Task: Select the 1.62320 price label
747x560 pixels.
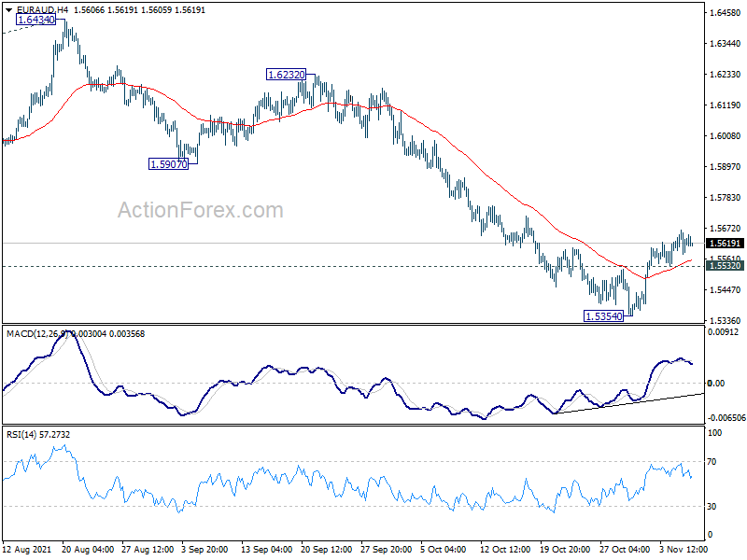Action: coord(286,75)
